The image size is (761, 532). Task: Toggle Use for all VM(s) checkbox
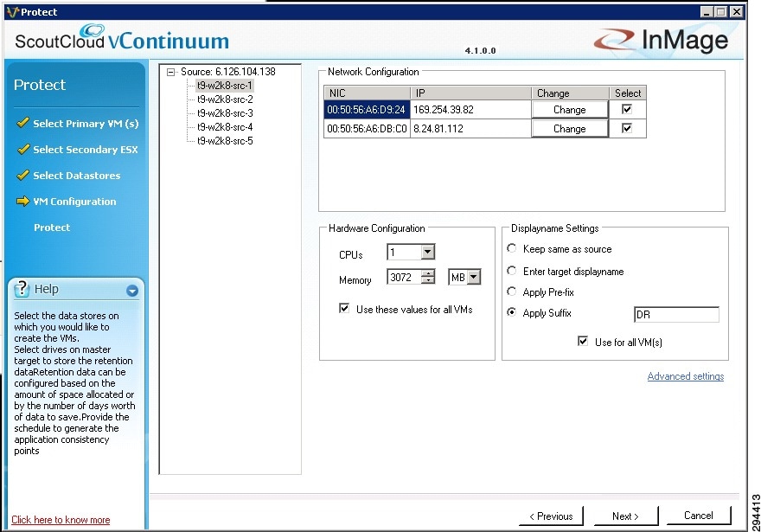[583, 341]
